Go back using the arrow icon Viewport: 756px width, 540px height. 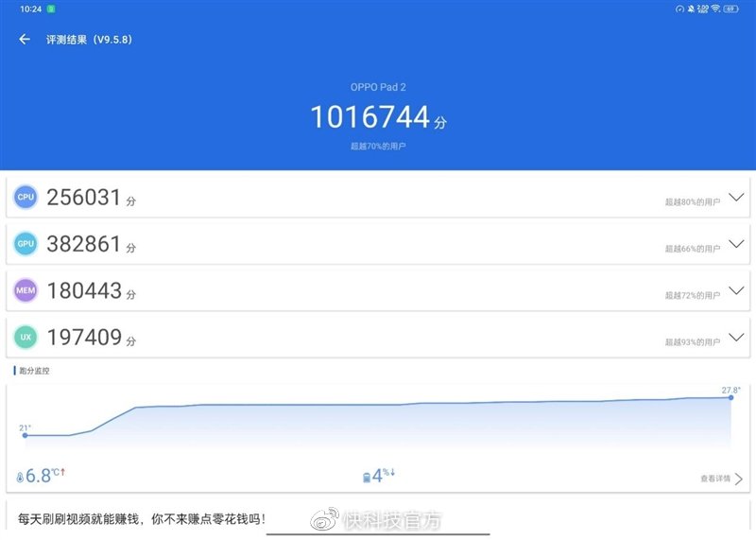(x=25, y=39)
